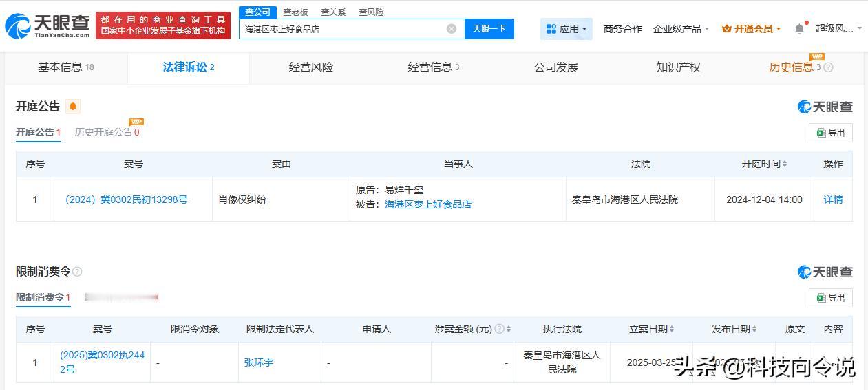Select the 开庭公告 1 sub-tab
The height and width of the screenshot is (390, 868).
click(39, 132)
